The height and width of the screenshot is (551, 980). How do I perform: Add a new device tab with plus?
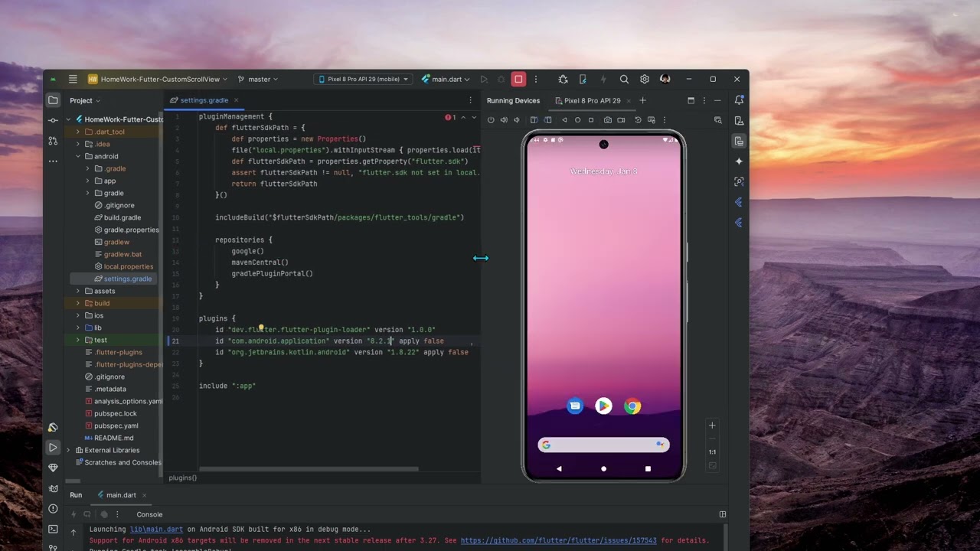(x=642, y=100)
